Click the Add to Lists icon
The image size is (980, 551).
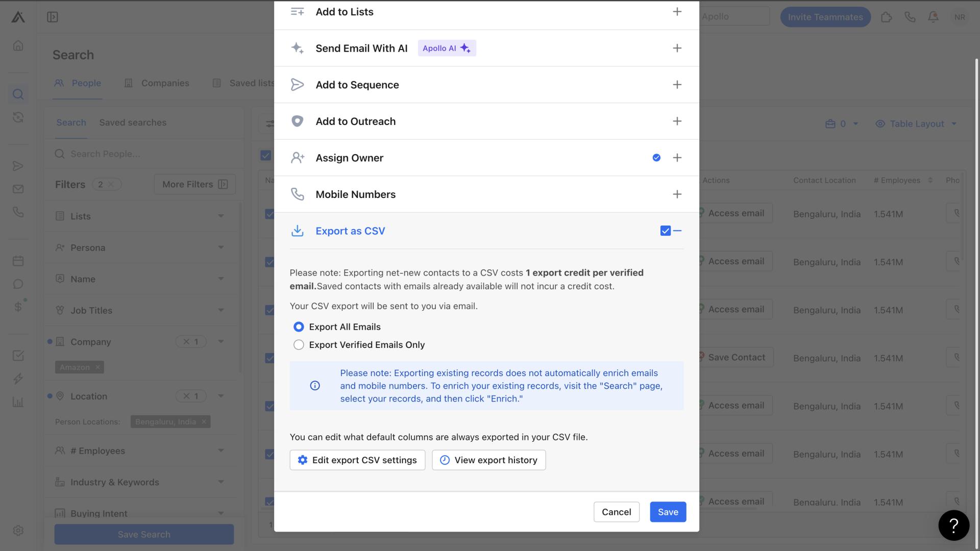[x=297, y=11]
